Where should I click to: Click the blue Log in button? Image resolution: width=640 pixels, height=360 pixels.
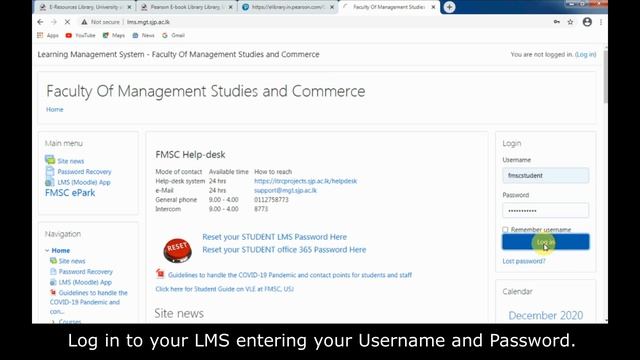[546, 242]
